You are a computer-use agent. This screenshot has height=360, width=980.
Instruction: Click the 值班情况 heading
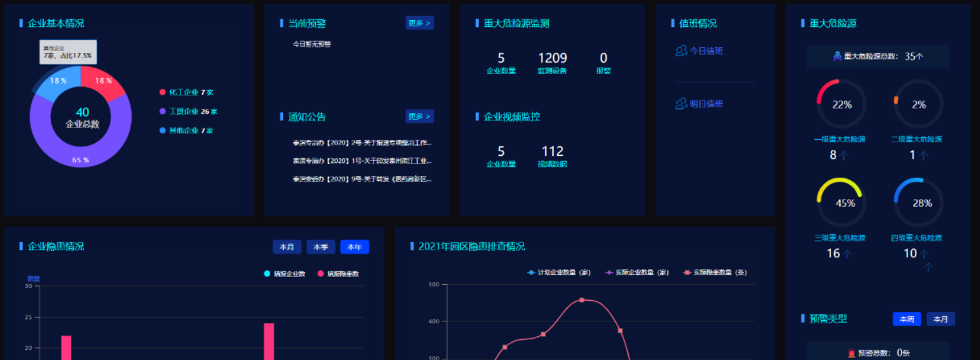[698, 23]
